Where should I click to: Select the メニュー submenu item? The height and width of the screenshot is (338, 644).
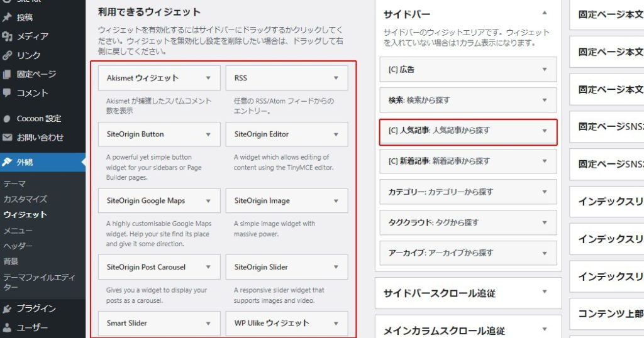18,231
